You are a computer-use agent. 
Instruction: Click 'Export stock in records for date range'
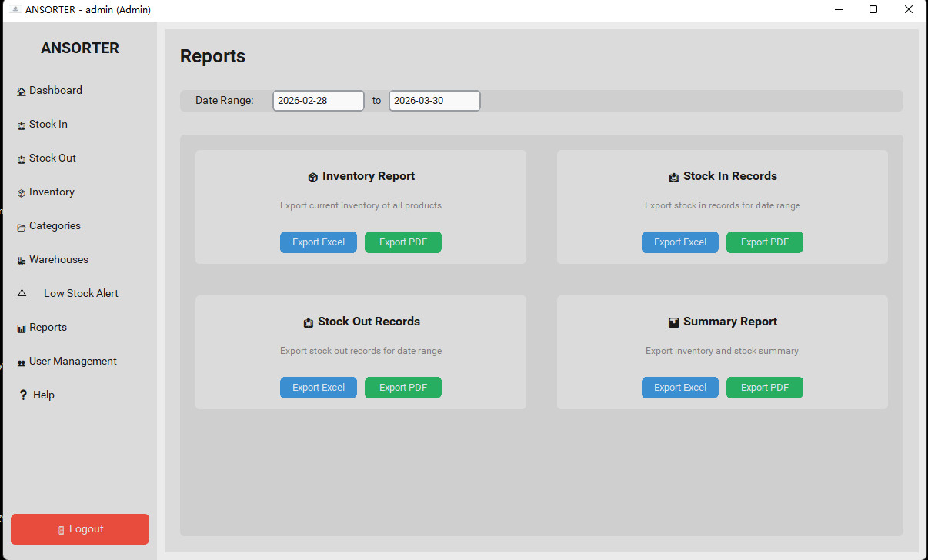coord(723,205)
